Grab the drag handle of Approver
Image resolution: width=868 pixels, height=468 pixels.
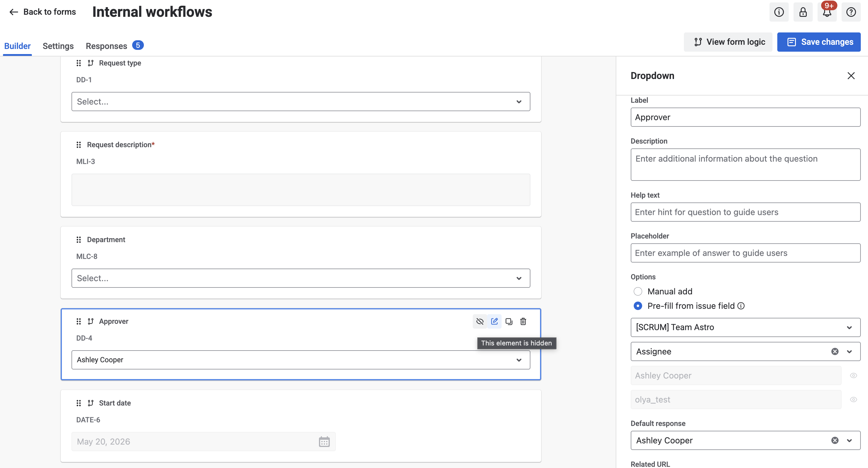point(78,321)
